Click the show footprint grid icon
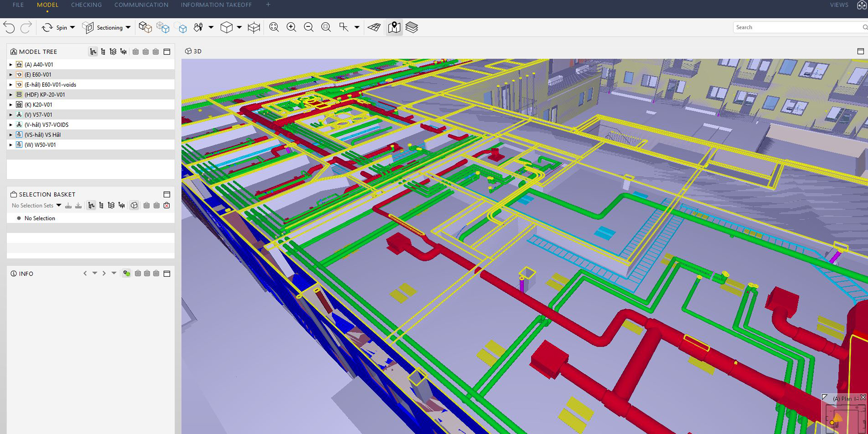 (374, 27)
